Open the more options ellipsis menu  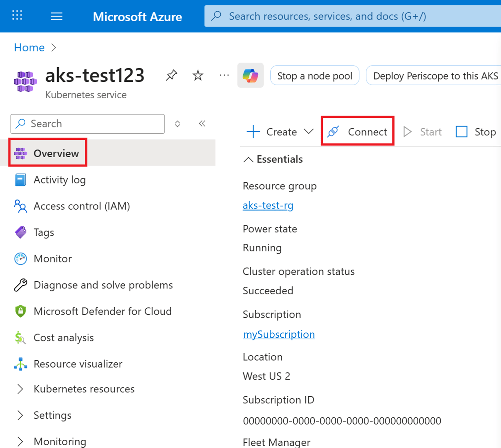(x=224, y=75)
